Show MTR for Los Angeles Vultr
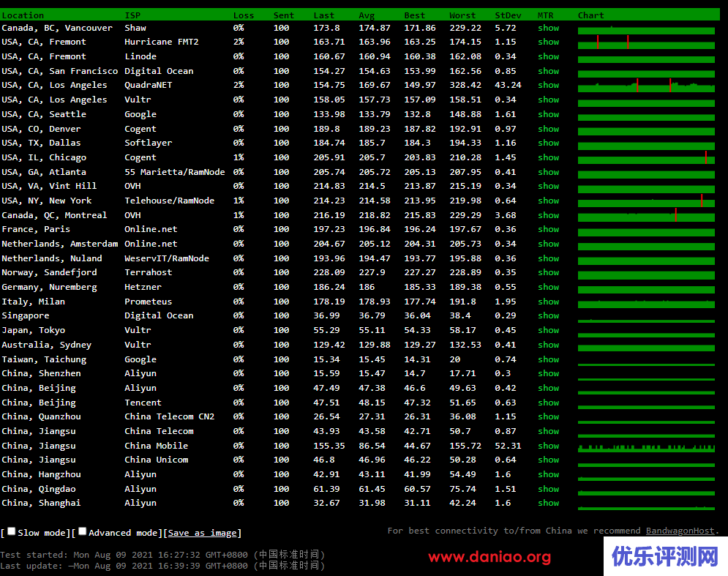Viewport: 728px width, 576px height. (548, 100)
